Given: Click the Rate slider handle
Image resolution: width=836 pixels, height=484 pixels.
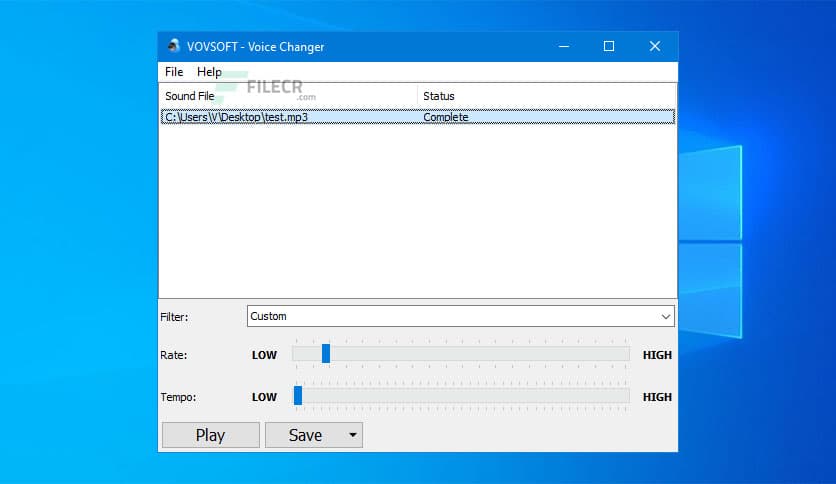Looking at the screenshot, I should [326, 353].
